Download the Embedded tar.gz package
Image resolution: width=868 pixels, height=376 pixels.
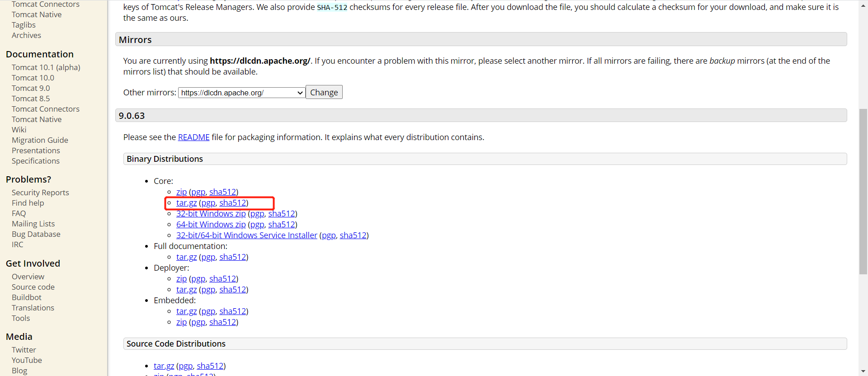pos(186,311)
